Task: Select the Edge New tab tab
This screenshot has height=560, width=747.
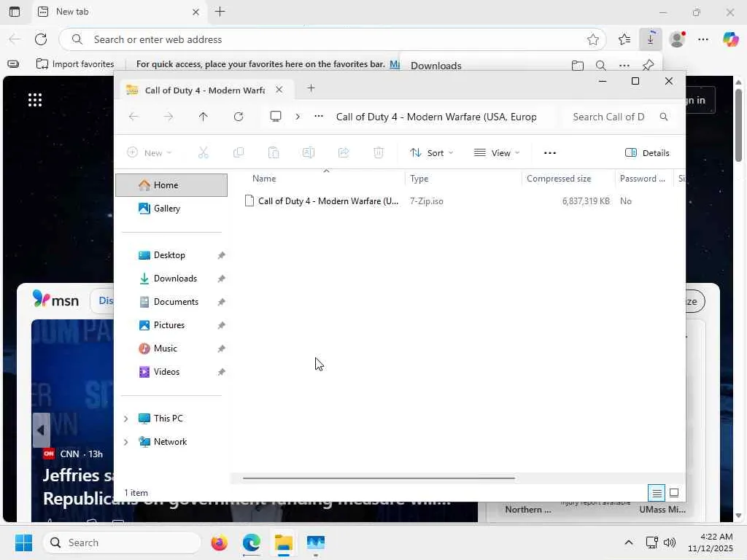Action: 119,12
